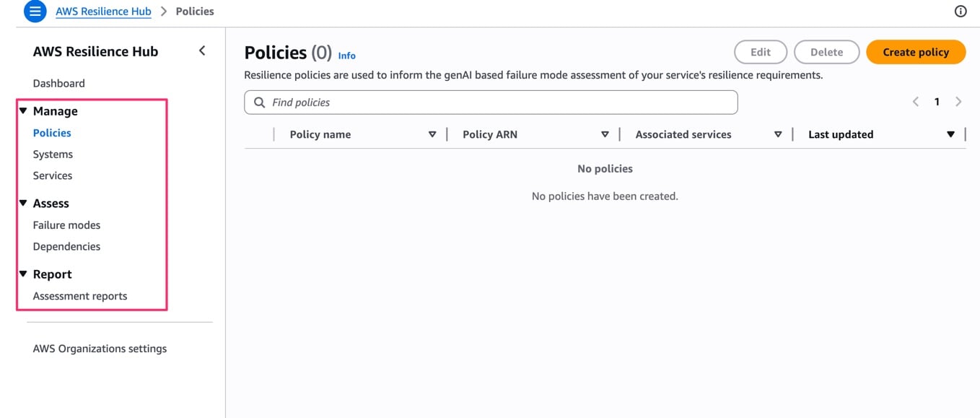Click the Associated services column header

pyautogui.click(x=683, y=134)
